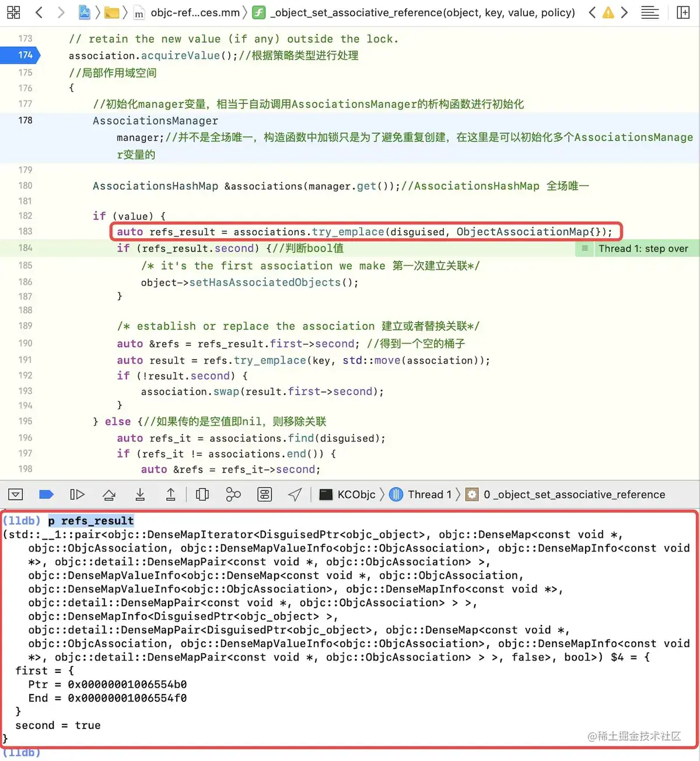700x761 pixels.
Task: Step over the current line
Action: pos(109,495)
